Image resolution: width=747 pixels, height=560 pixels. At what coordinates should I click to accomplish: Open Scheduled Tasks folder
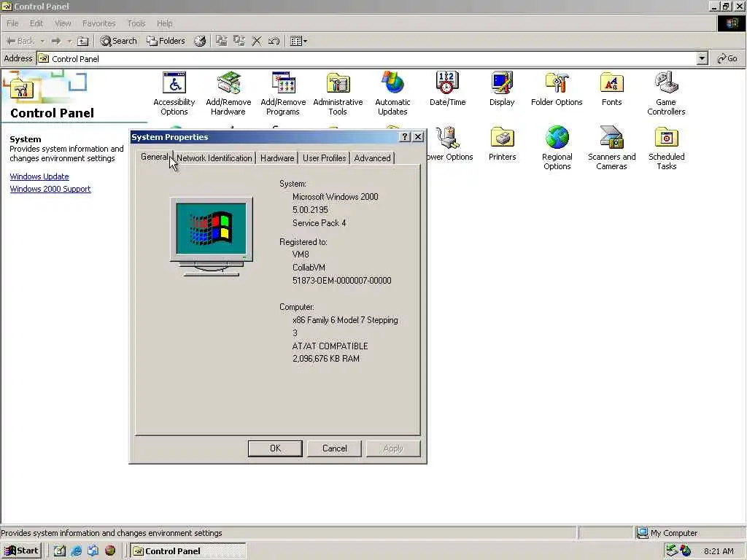(667, 148)
